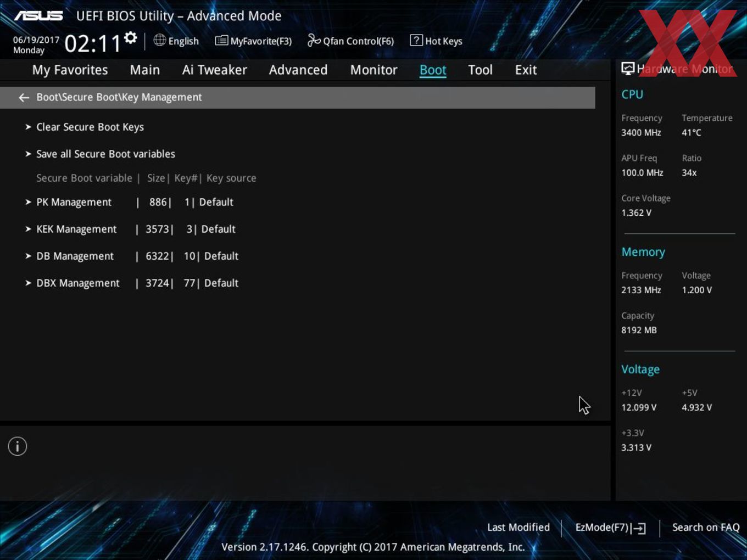Screen dimensions: 747x560
Task: Click the APU Freq value 100.0 MHz
Action: coord(642,172)
